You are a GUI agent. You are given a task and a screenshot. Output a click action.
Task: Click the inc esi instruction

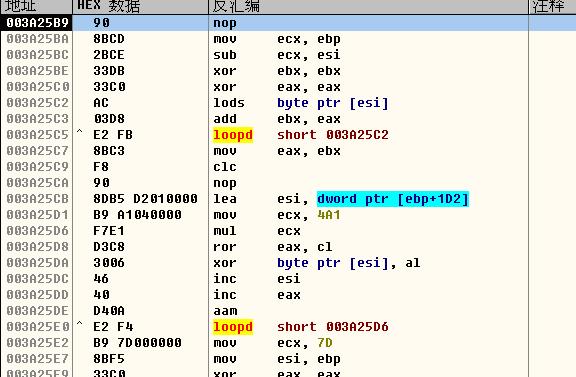pyautogui.click(x=257, y=279)
